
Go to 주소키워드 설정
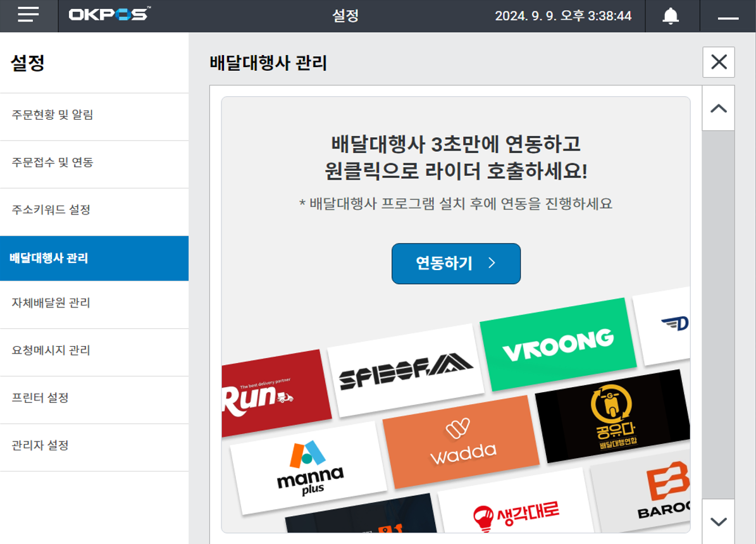(94, 210)
